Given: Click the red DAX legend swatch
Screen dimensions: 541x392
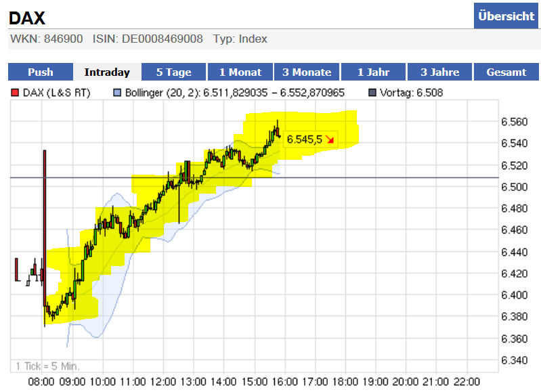Looking at the screenshot, I should 15,93.
